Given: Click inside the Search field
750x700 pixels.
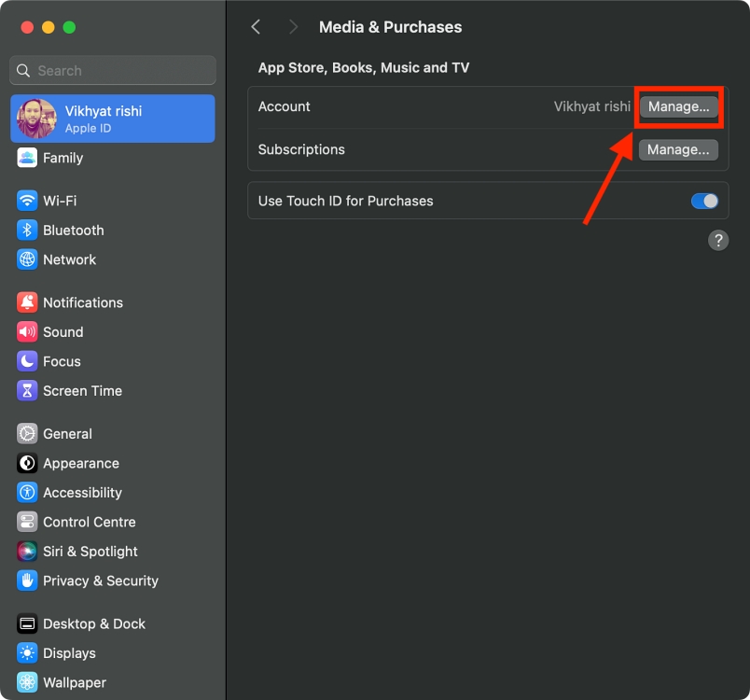Looking at the screenshot, I should point(112,70).
